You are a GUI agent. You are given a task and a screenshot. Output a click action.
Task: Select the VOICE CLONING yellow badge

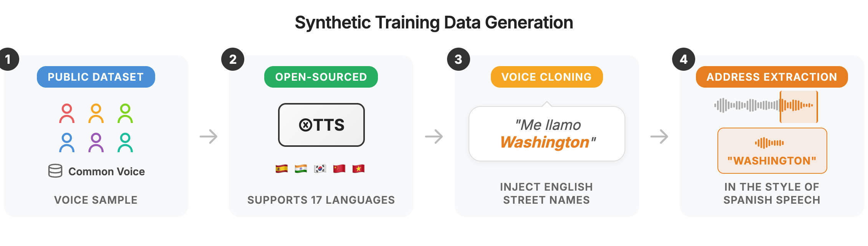pyautogui.click(x=547, y=77)
